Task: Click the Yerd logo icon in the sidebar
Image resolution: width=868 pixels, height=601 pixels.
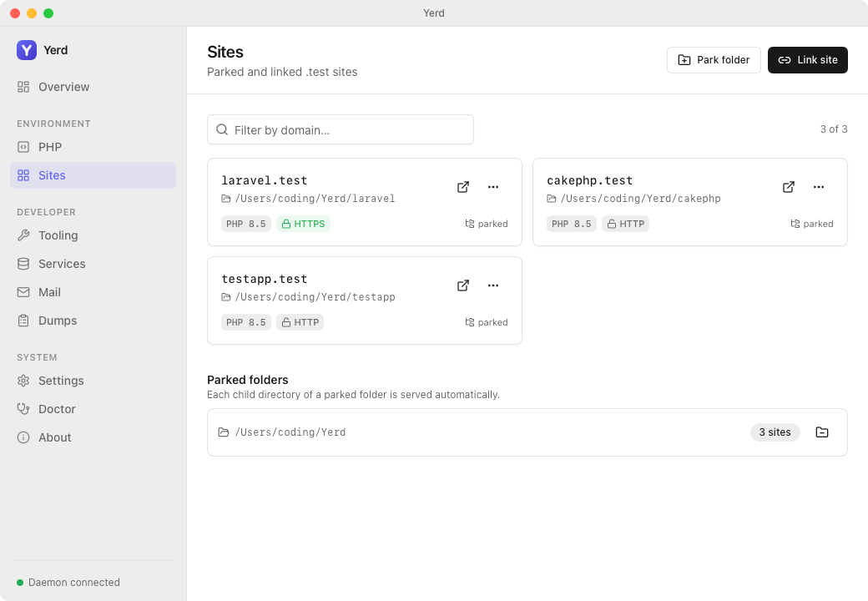Action: point(27,50)
